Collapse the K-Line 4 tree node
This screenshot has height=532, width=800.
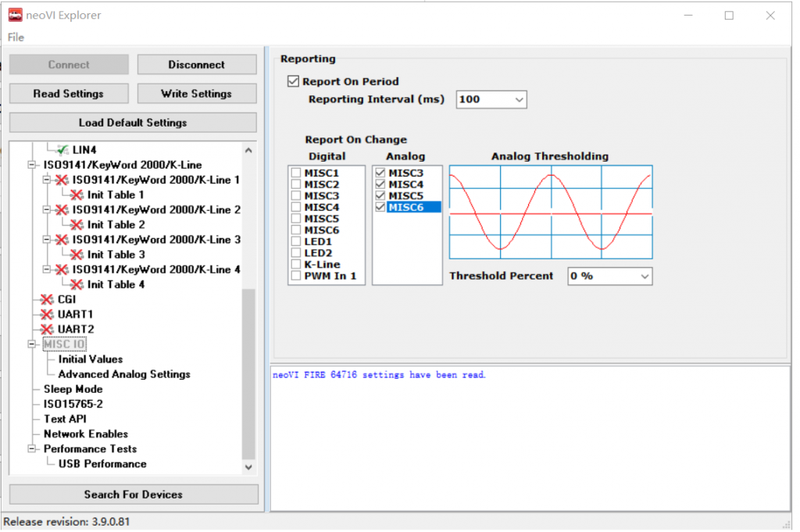(46, 270)
